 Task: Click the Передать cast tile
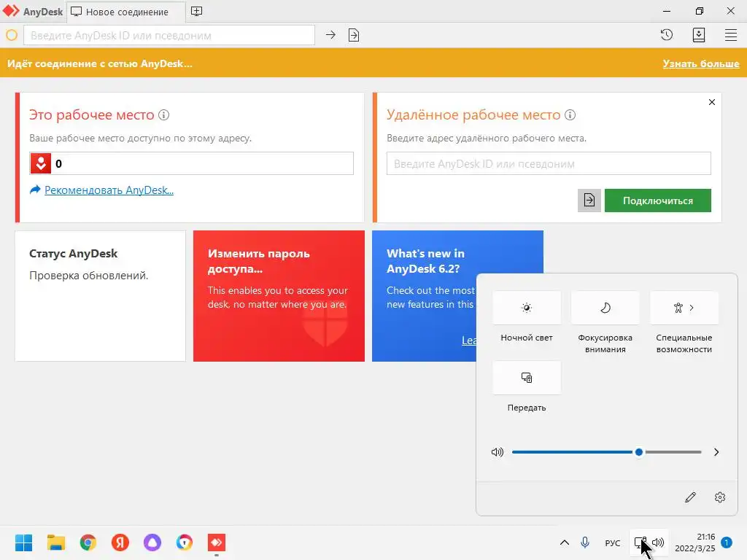(x=527, y=378)
